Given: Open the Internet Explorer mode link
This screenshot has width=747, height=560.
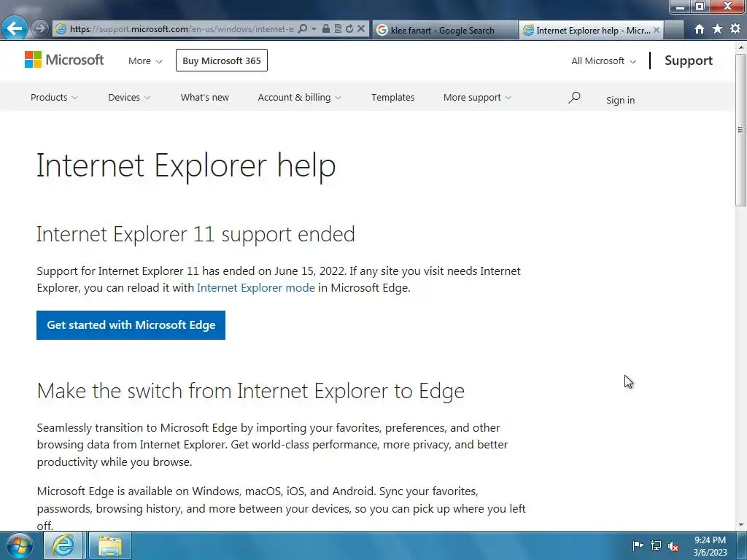Looking at the screenshot, I should [x=256, y=287].
